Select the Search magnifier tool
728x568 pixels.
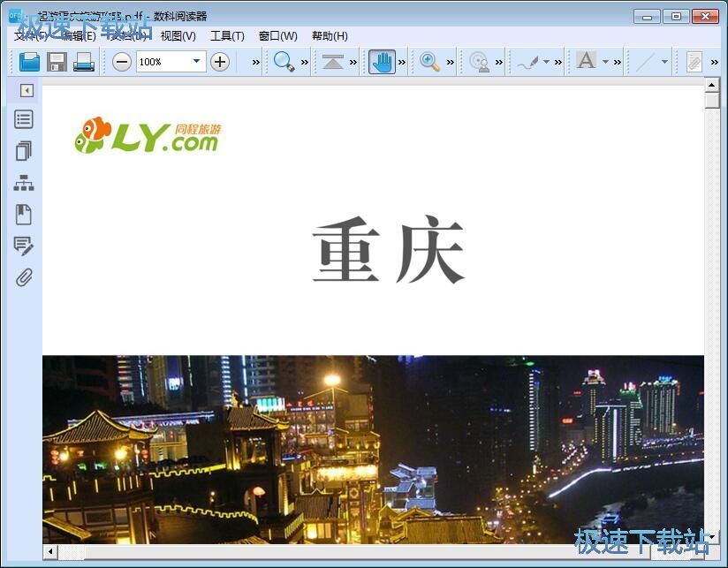284,62
